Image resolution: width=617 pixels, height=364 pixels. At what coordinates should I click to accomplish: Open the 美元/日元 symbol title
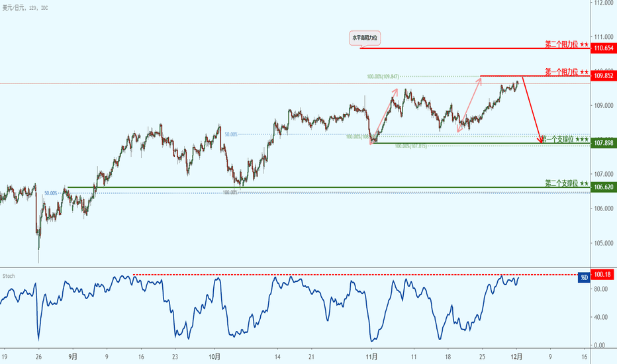[17, 6]
